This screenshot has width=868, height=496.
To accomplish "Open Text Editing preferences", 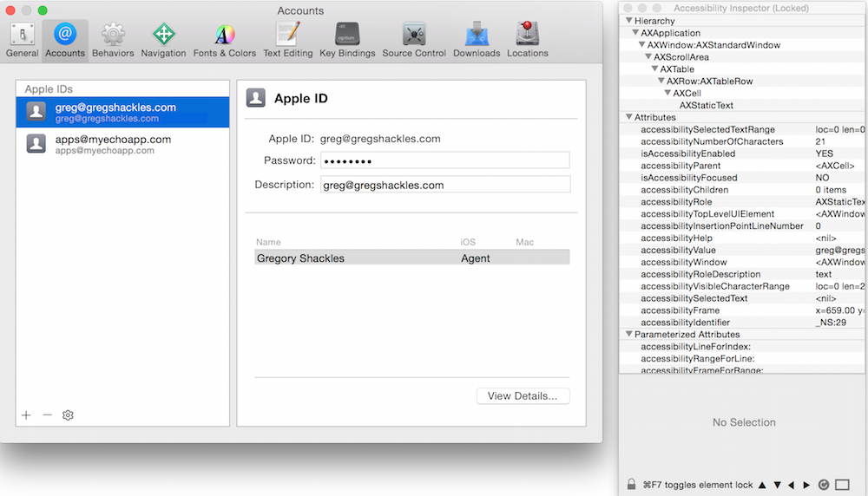I will tap(288, 41).
